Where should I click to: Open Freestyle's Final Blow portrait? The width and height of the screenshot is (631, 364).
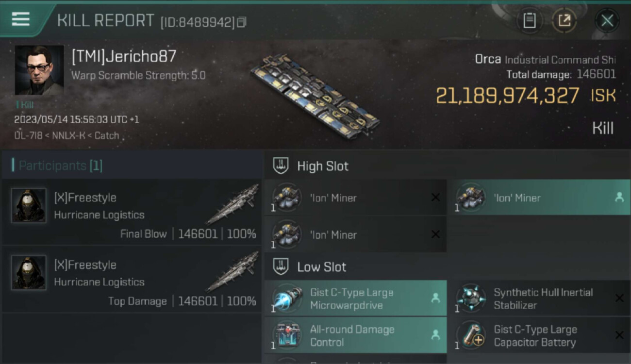[x=29, y=205]
